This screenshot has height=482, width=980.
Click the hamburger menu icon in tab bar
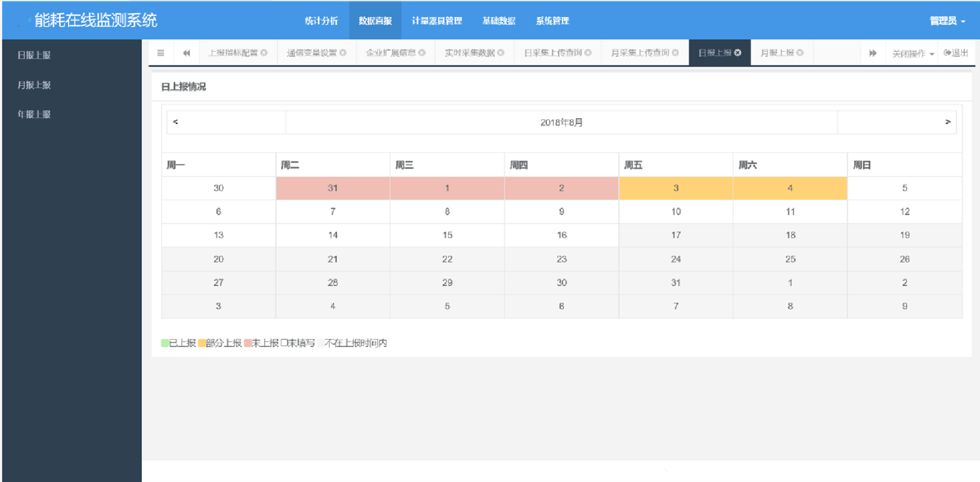(x=161, y=53)
